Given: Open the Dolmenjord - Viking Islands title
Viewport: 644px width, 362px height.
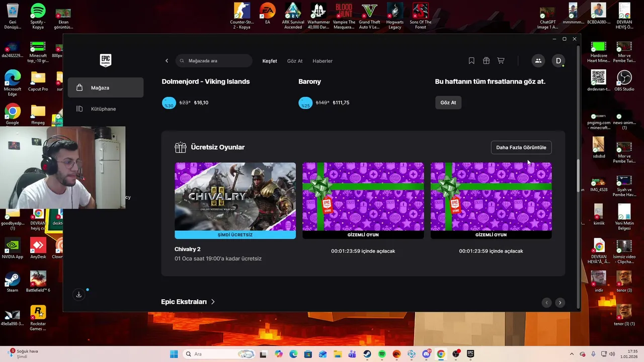Looking at the screenshot, I should (x=206, y=81).
